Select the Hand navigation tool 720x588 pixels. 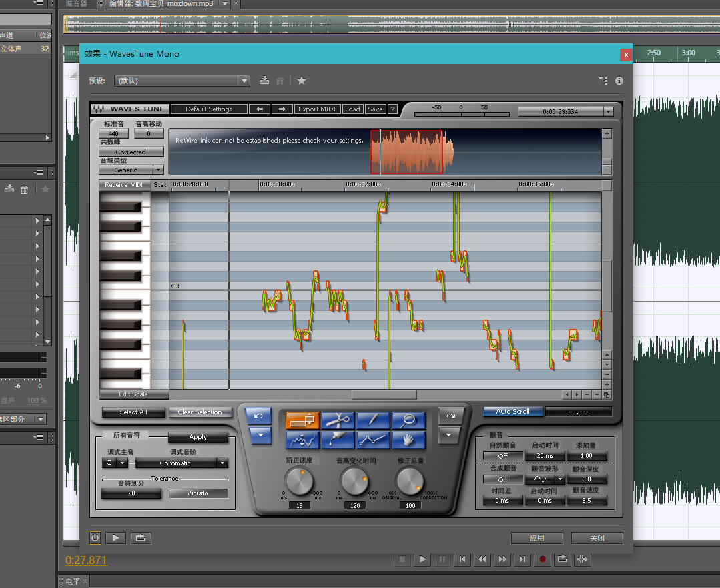coord(408,440)
